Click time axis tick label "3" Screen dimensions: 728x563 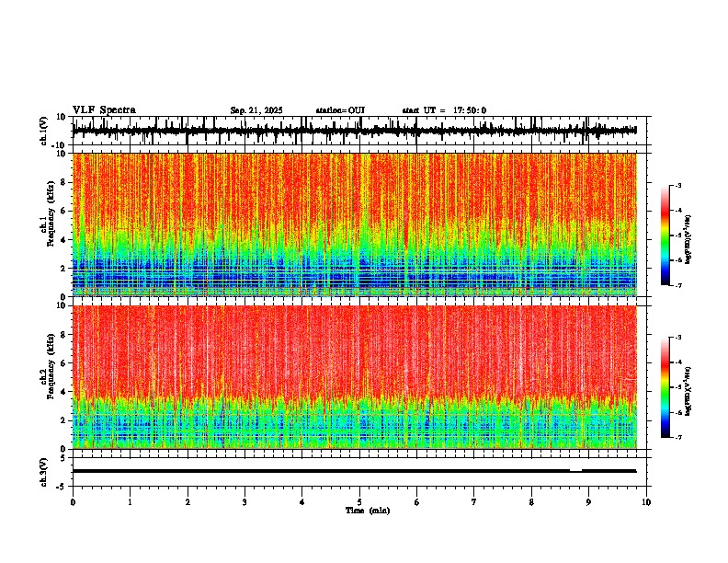click(x=245, y=502)
